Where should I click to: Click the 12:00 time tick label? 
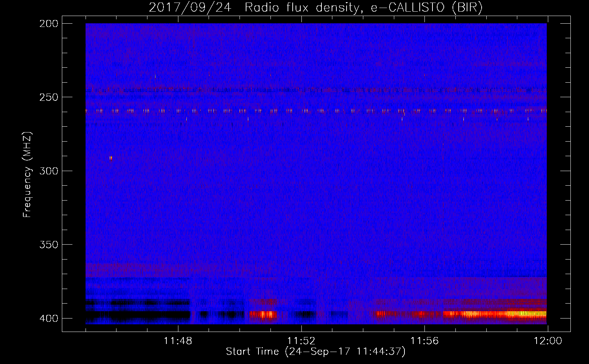(548, 341)
